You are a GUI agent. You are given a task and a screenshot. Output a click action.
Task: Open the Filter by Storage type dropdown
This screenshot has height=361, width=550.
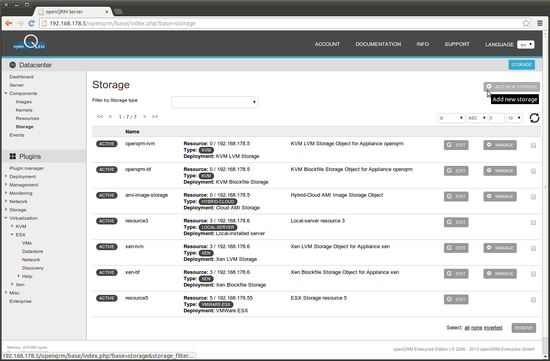coord(215,102)
